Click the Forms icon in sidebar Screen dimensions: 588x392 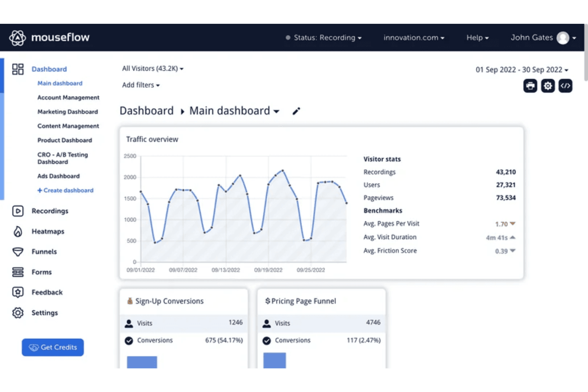pos(18,272)
